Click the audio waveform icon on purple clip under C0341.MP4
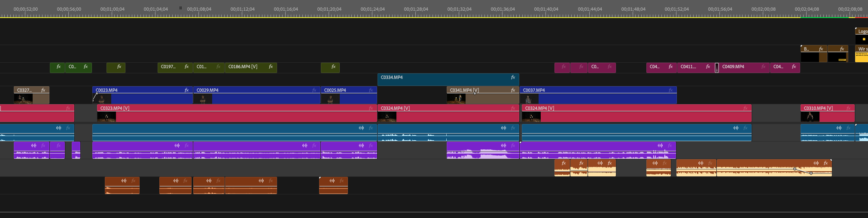This screenshot has width=868, height=218. 503,145
